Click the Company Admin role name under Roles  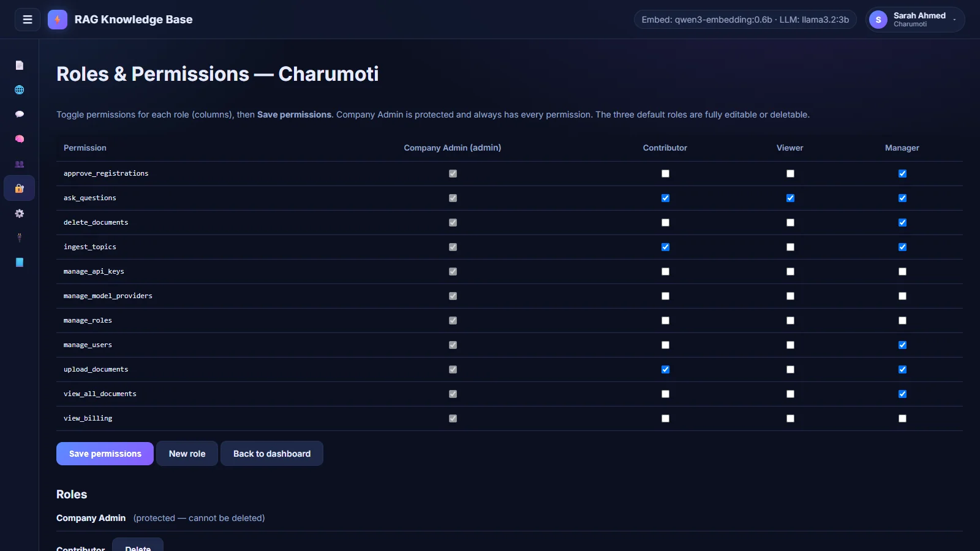tap(91, 518)
